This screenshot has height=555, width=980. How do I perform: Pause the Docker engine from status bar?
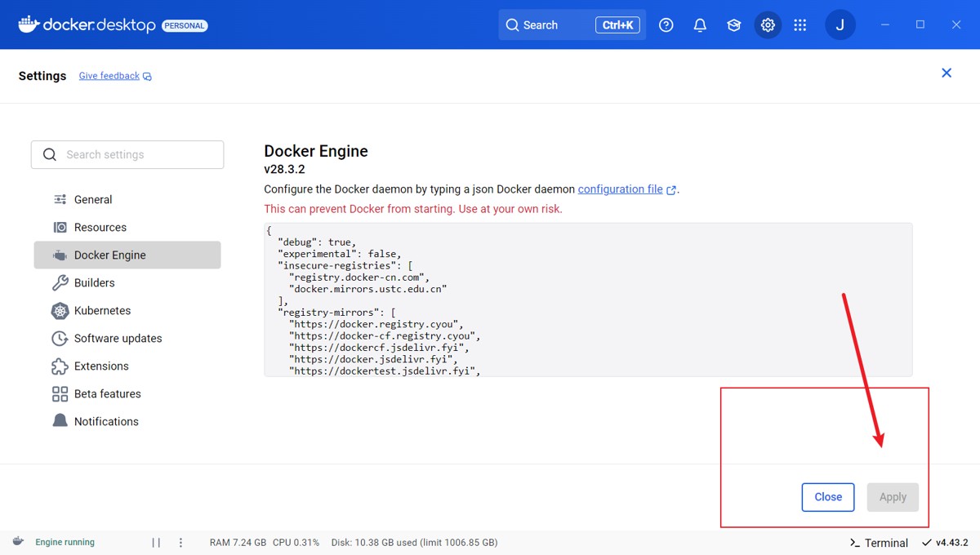(156, 543)
